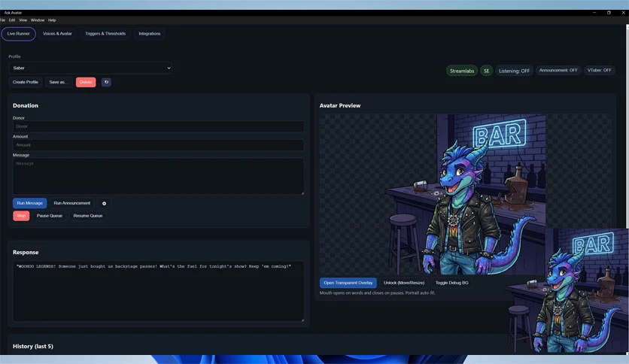
Task: Click Unlock (Move/Resize) button
Action: pos(404,283)
